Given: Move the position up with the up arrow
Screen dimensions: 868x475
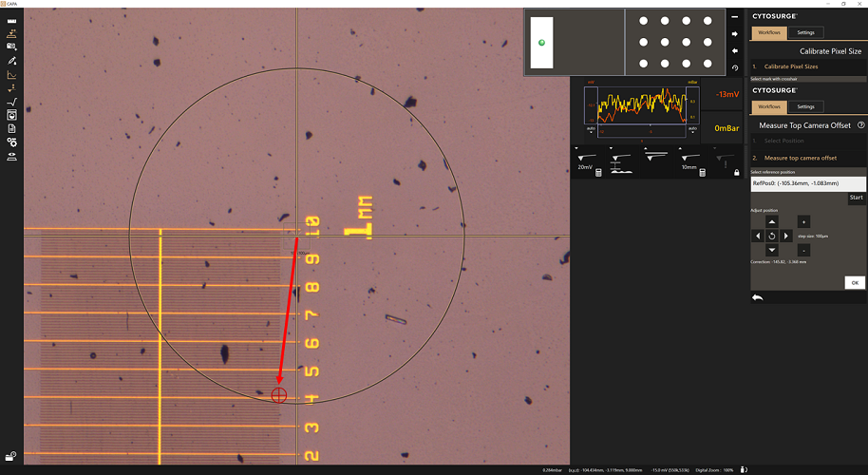Looking at the screenshot, I should tap(772, 221).
